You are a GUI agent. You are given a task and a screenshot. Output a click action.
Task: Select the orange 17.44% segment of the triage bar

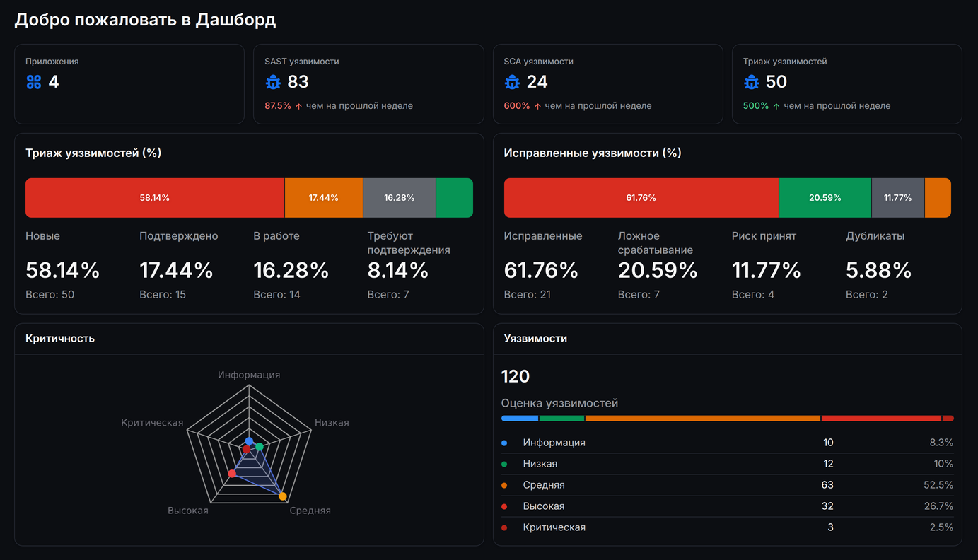(x=324, y=198)
